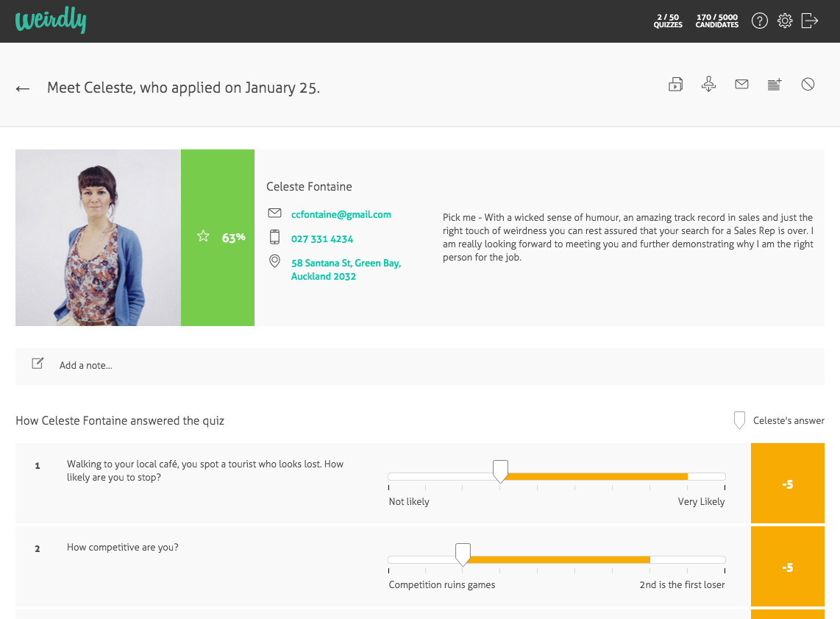Click the 170 / 5000 Candidates counter
Image resolution: width=840 pixels, height=619 pixels.
(x=716, y=21)
